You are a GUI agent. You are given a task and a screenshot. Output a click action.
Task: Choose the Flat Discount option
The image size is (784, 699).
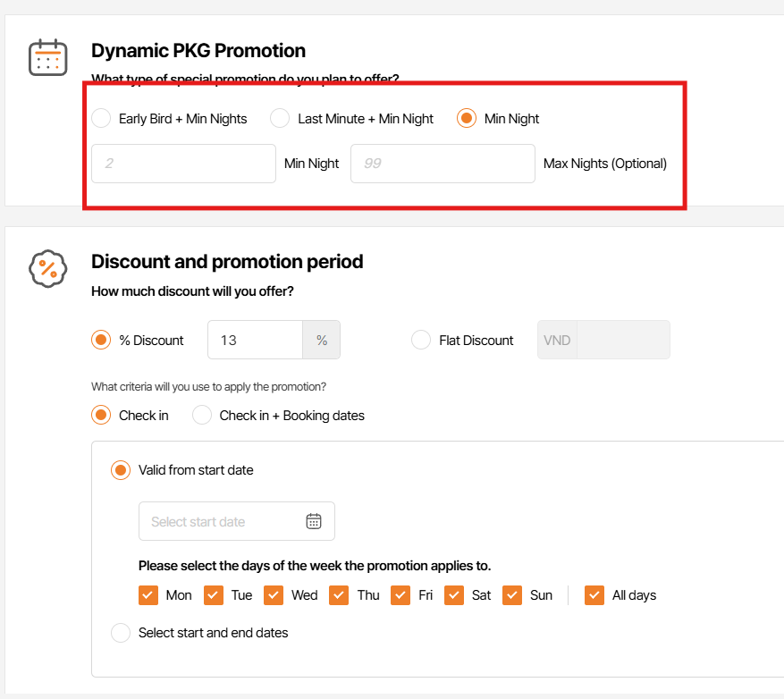tap(421, 340)
